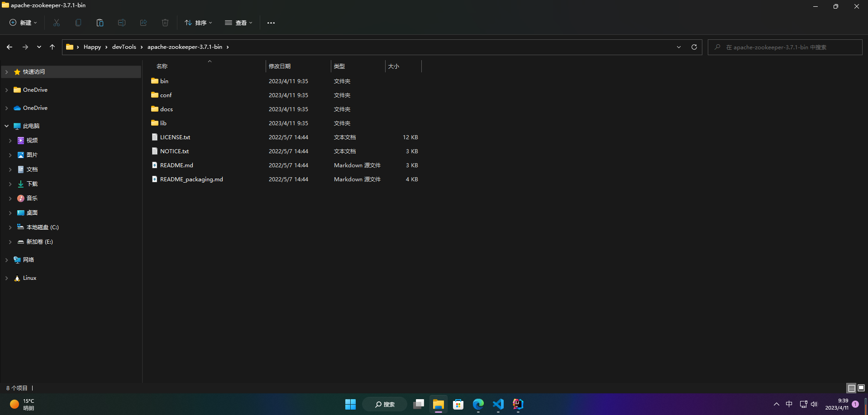Open the 新建 (New) dropdown menu
This screenshot has width=868, height=415.
click(x=23, y=23)
